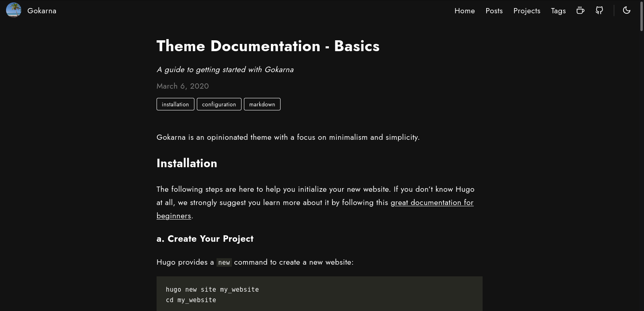Click the Gokarna palm tree avatar

[14, 10]
